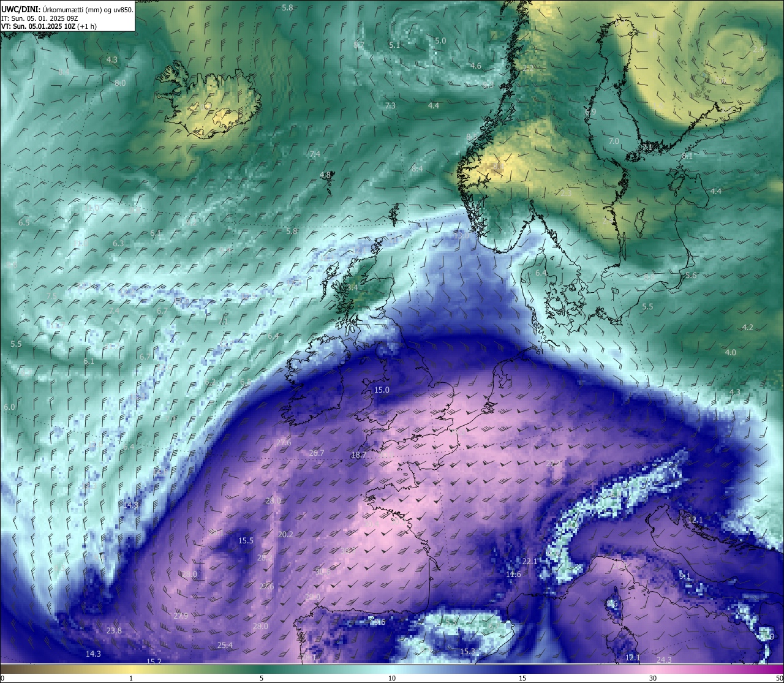Click the 4.2 value label

click(x=747, y=327)
